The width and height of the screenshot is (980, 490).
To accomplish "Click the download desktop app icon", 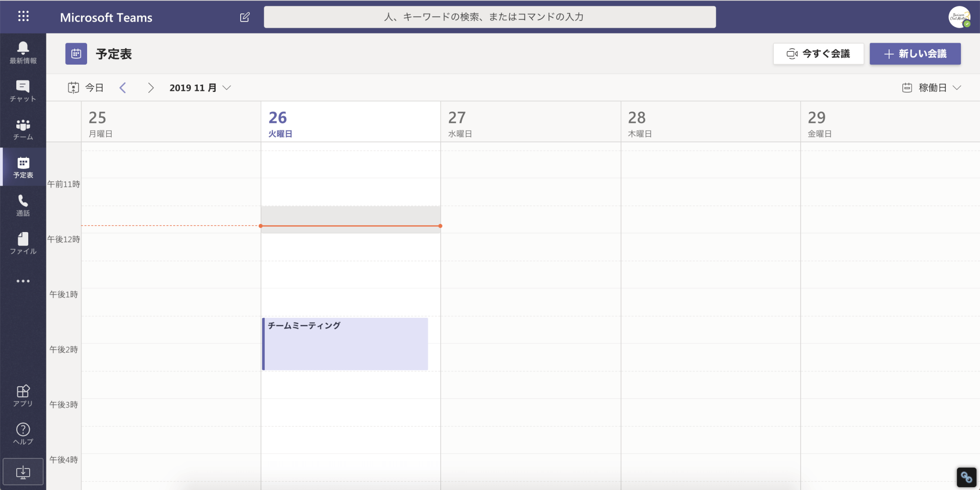I will (23, 472).
